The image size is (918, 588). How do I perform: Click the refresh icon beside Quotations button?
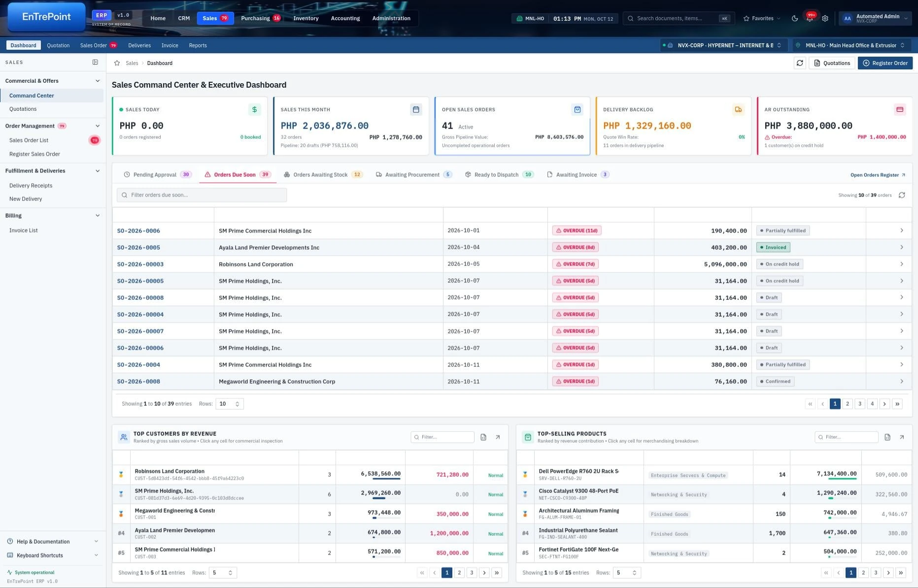point(800,63)
